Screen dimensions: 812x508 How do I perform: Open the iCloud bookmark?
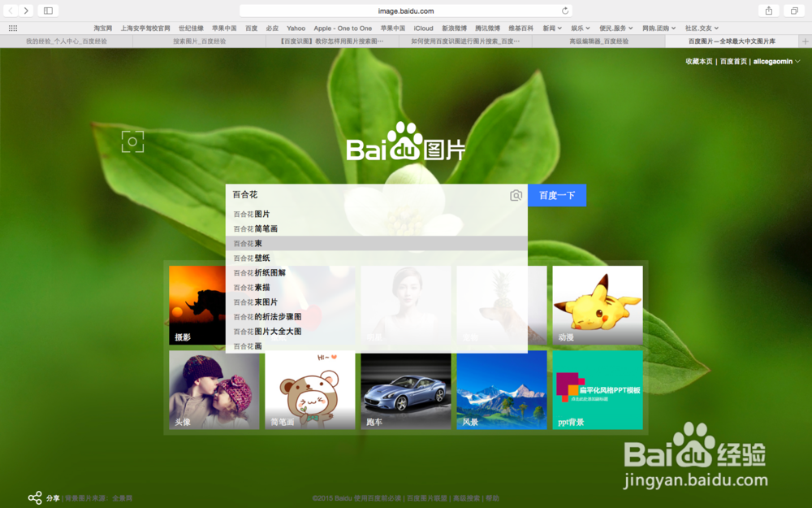(x=423, y=28)
